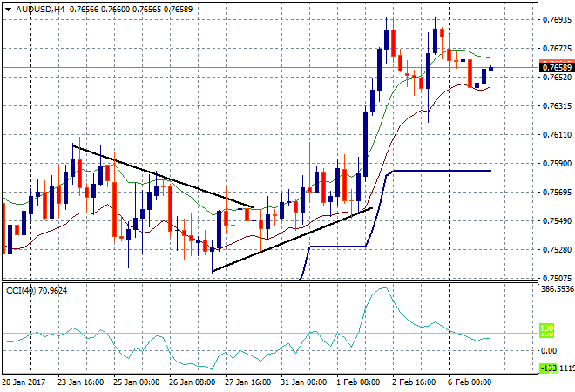This screenshot has height=392, width=575.
Task: Click the 1 Feb 08:00 time label
Action: pos(358,382)
